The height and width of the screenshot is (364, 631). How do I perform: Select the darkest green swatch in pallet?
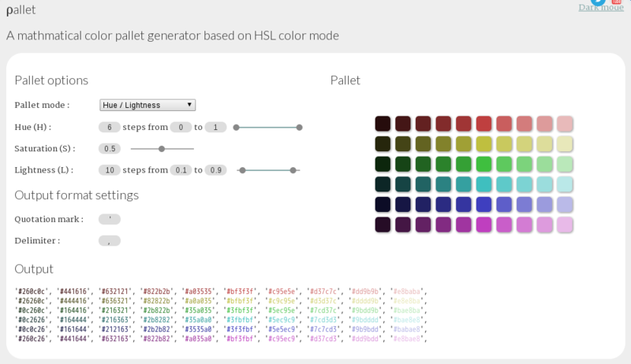(383, 164)
